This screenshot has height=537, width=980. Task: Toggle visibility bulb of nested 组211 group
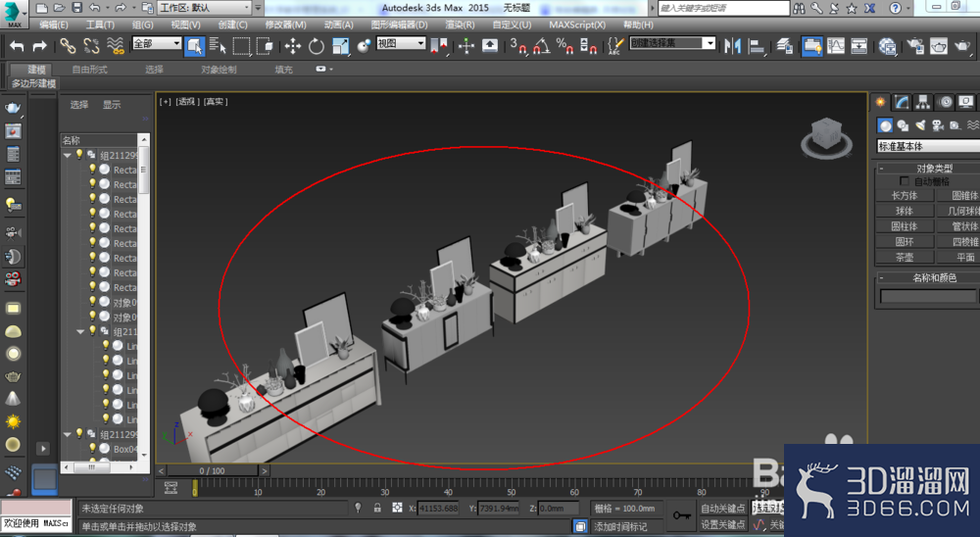(x=92, y=330)
